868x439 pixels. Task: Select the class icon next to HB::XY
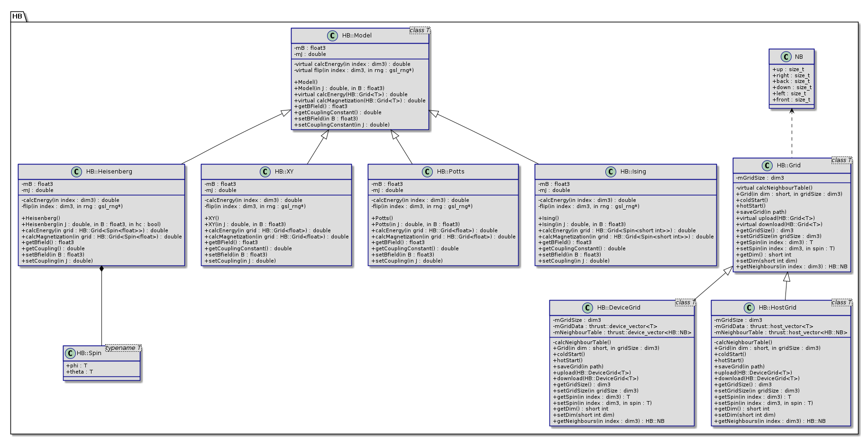point(265,172)
